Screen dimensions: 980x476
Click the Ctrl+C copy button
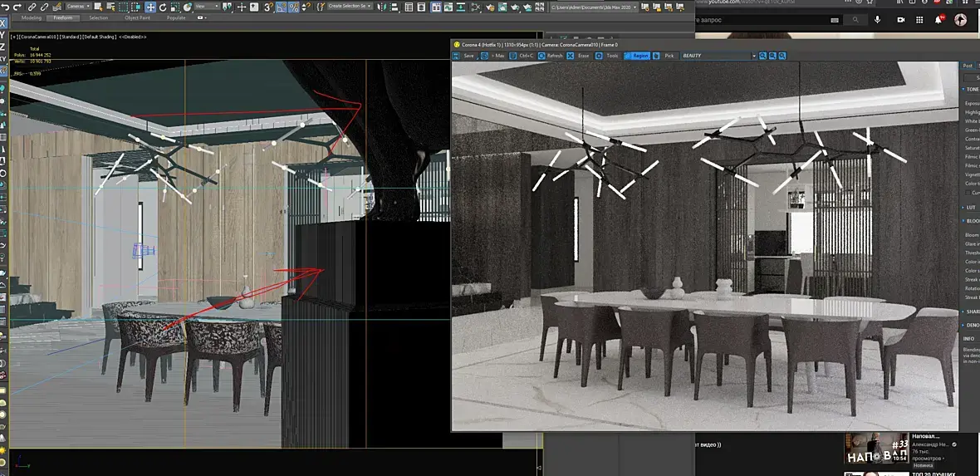[x=525, y=56]
